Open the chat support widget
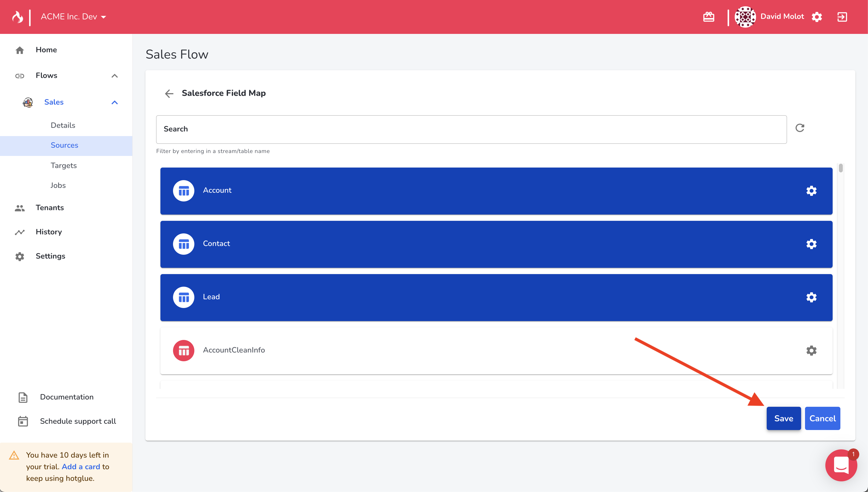This screenshot has height=492, width=868. coord(841,465)
